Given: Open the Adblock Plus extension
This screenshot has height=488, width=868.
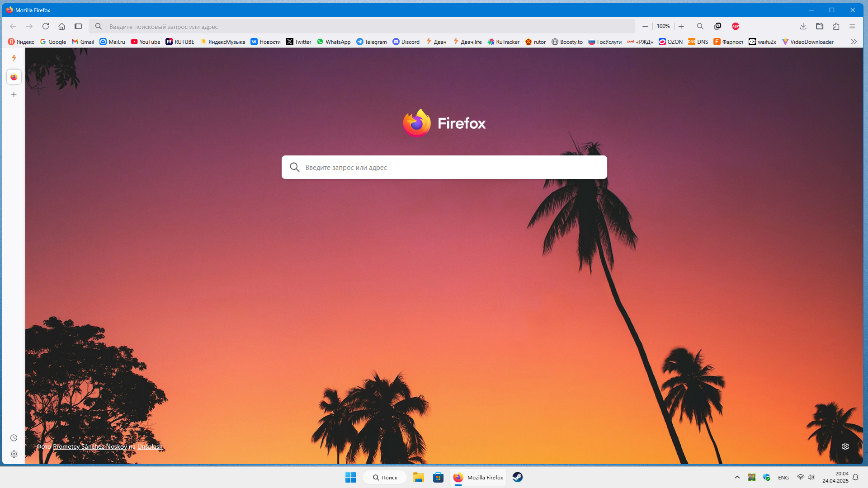Looking at the screenshot, I should click(x=736, y=26).
